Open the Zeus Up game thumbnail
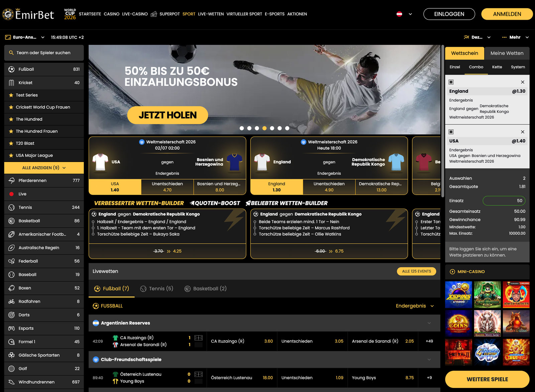535x392 pixels. [x=516, y=352]
